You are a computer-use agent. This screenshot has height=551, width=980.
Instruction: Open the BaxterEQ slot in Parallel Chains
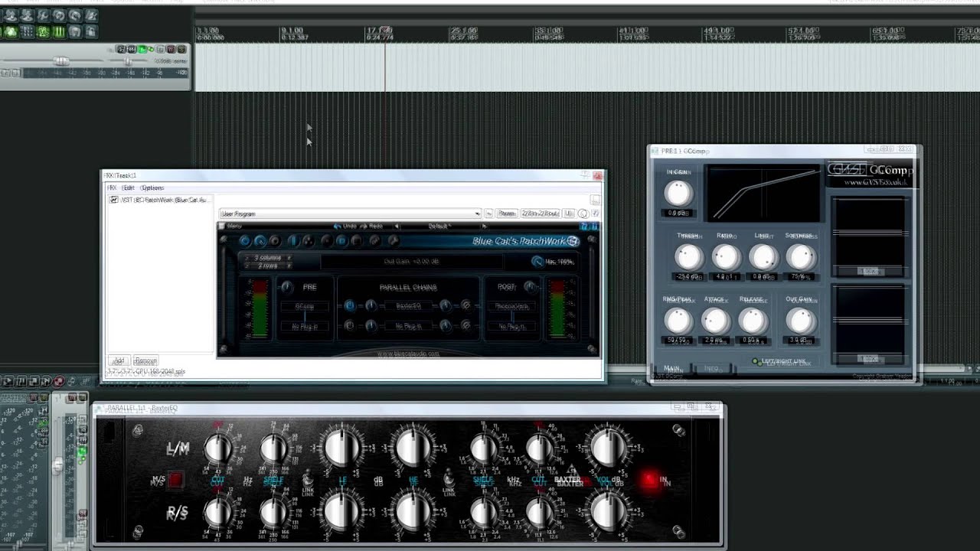click(409, 305)
